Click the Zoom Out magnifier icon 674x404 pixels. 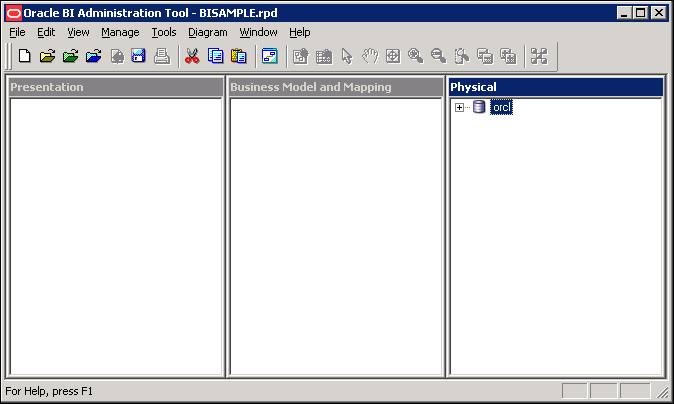pos(438,56)
